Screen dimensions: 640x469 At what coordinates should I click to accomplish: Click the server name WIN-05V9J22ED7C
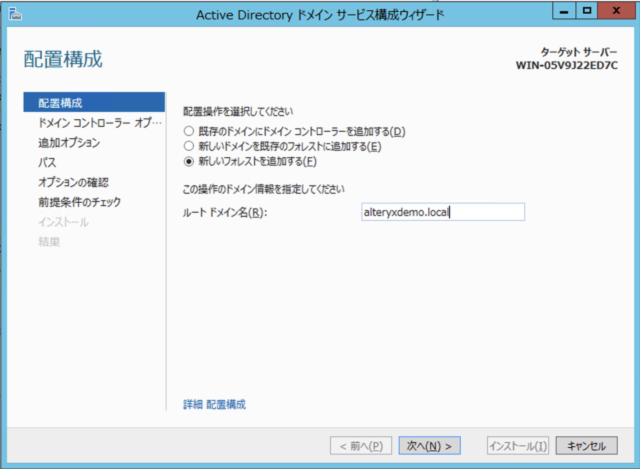(567, 65)
